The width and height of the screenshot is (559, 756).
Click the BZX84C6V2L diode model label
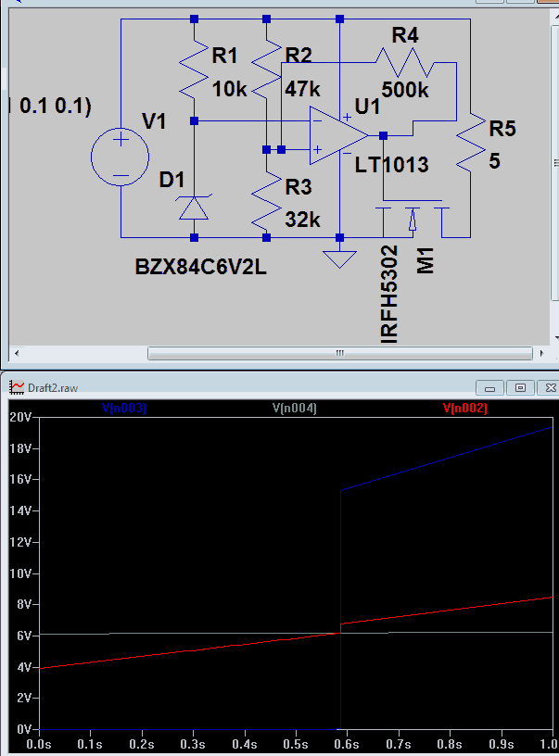point(200,267)
